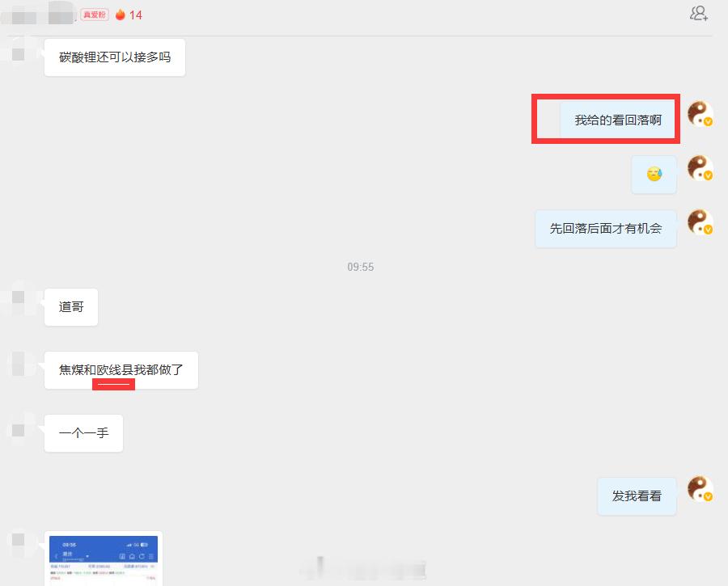Click the streak count 14
The image size is (728, 586).
[136, 15]
